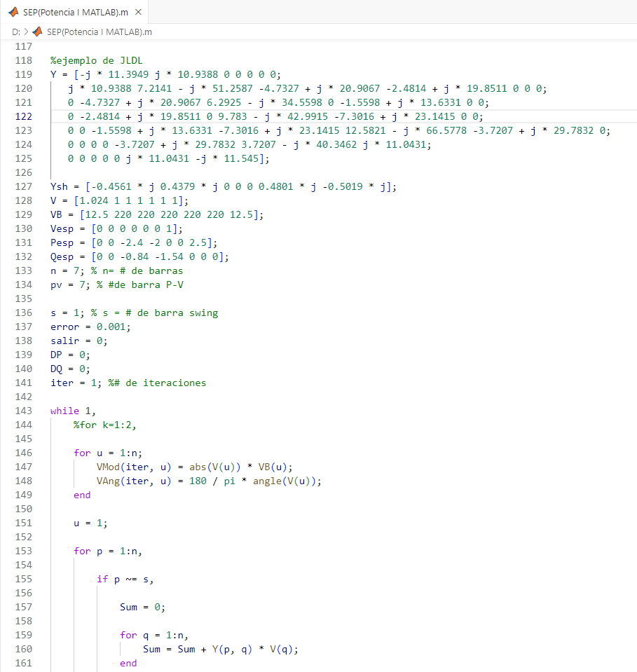Click the D: drive breadcrumb

pos(16,32)
